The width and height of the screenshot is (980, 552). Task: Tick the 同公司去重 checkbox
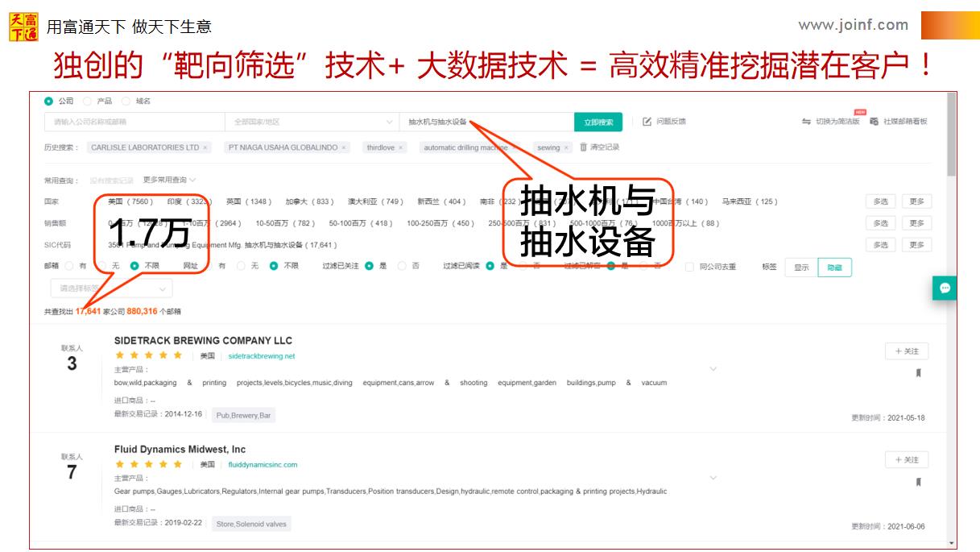pos(689,267)
